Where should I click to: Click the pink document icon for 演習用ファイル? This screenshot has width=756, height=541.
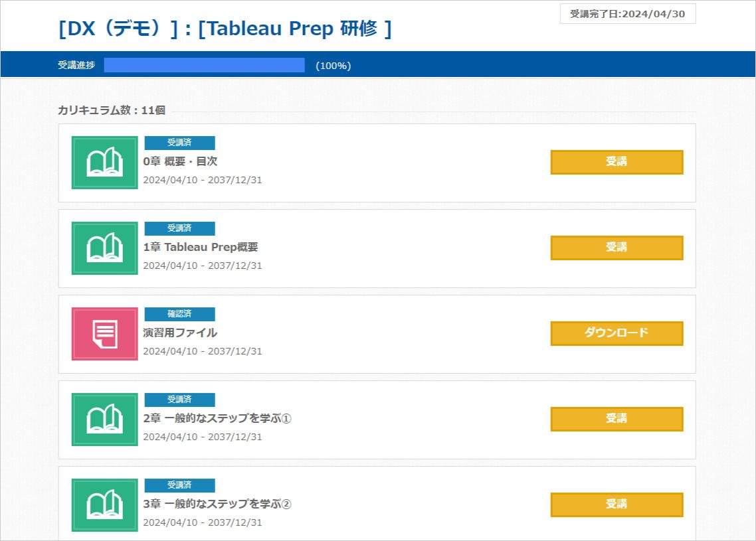pos(104,334)
